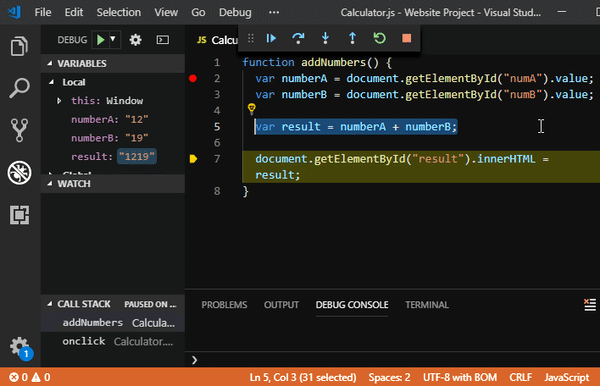Open the Debug Console from the sidebar icon

(163, 40)
